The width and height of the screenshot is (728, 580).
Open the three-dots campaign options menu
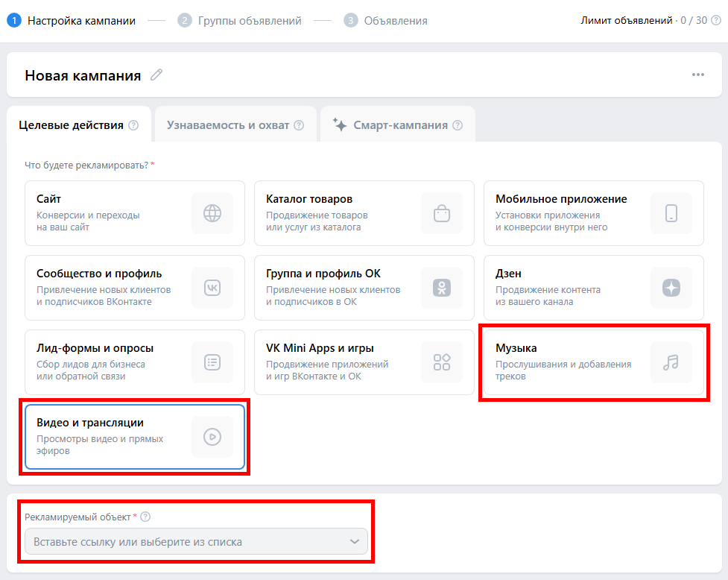point(697,75)
